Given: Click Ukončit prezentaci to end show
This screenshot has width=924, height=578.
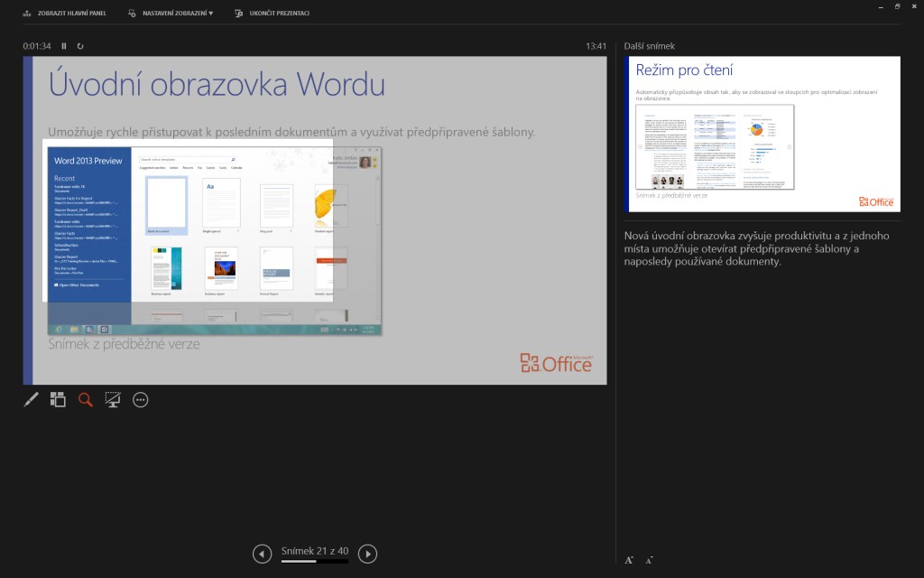Looking at the screenshot, I should pyautogui.click(x=272, y=13).
